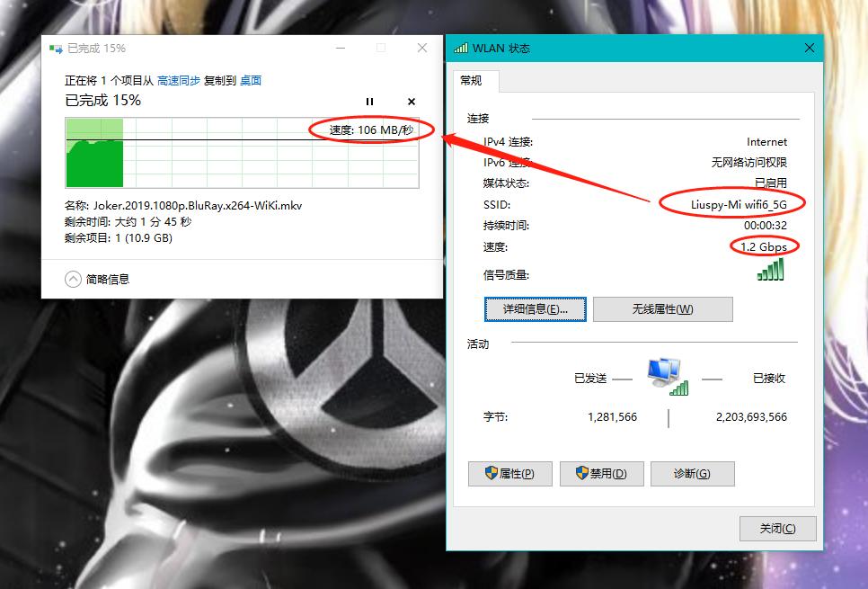Click the green signal quality bars

(x=771, y=268)
